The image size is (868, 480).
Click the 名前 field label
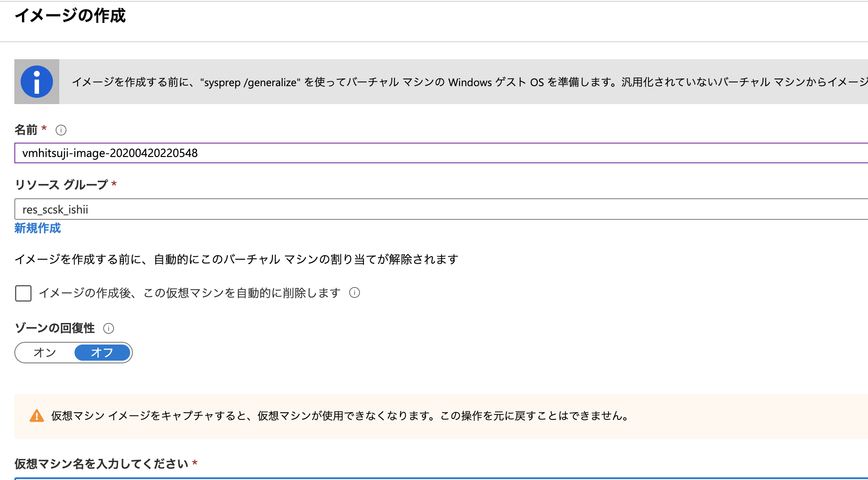tap(26, 130)
